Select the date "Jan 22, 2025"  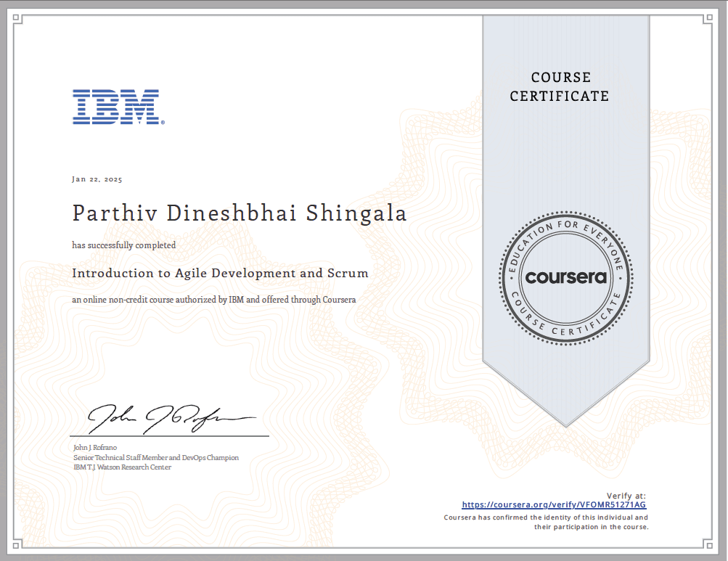point(97,179)
